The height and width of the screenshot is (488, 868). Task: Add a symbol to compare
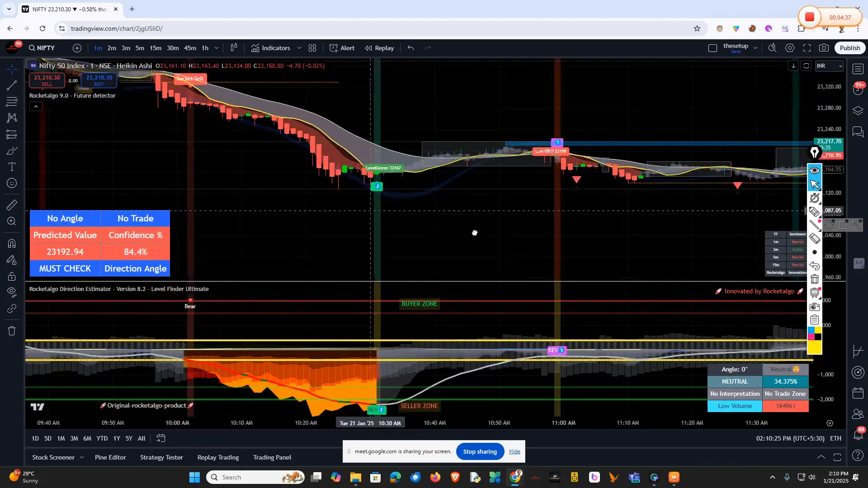pyautogui.click(x=77, y=48)
